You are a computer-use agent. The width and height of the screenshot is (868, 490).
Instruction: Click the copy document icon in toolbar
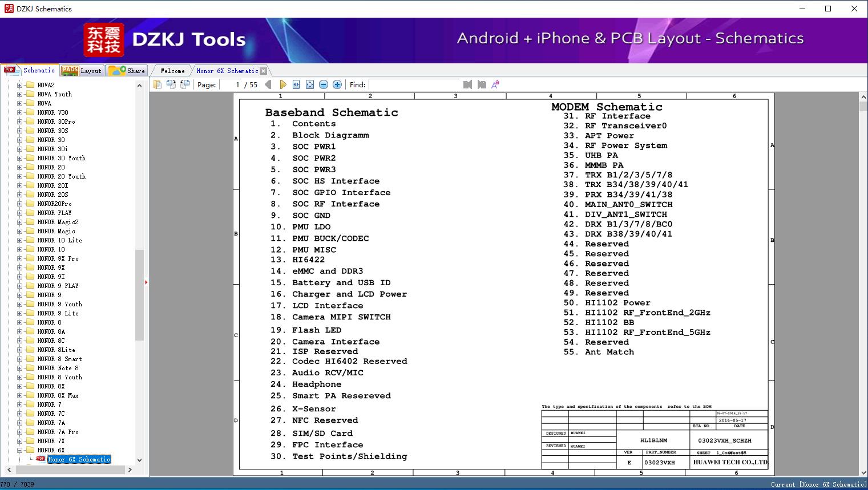[157, 84]
